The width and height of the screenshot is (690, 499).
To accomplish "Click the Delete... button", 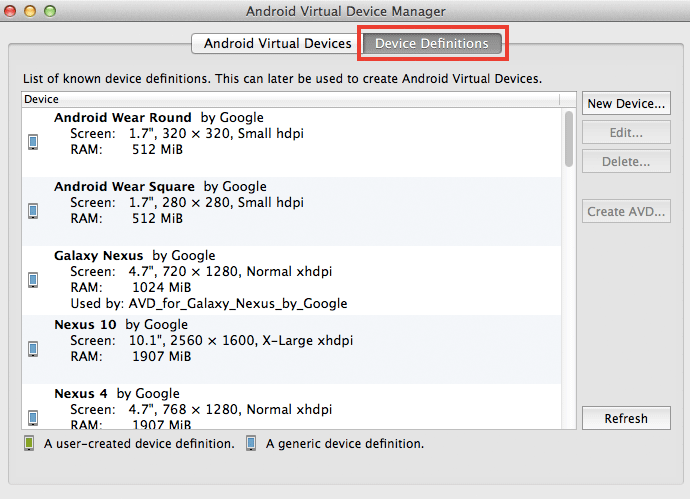I will point(626,161).
